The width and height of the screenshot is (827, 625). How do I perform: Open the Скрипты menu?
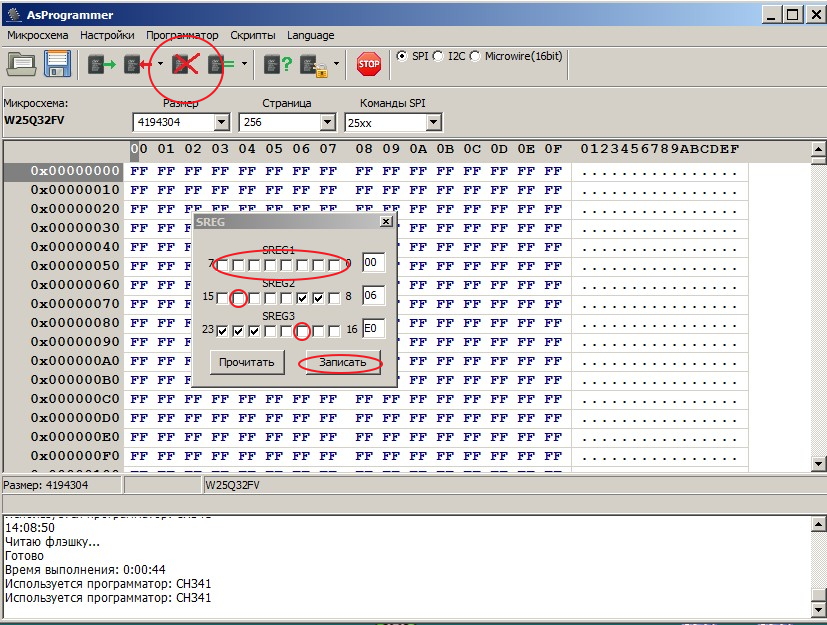(x=253, y=35)
